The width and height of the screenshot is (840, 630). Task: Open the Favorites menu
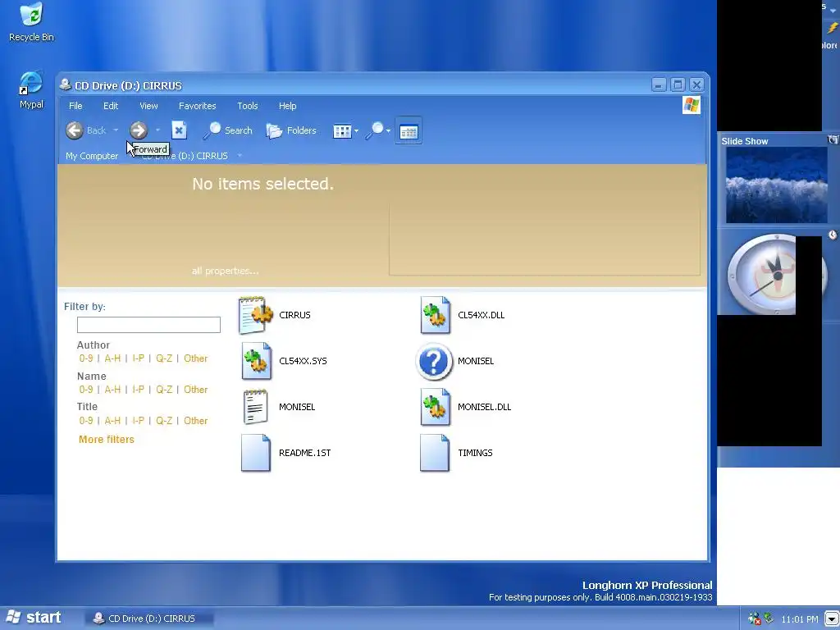tap(197, 106)
